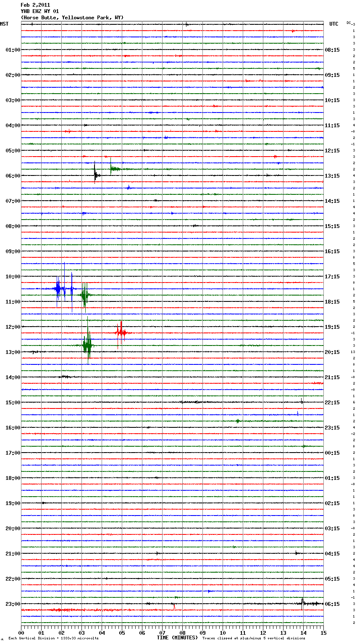Select the 16:00 MST row label
The height and width of the screenshot is (644, 357).
click(x=13, y=428)
